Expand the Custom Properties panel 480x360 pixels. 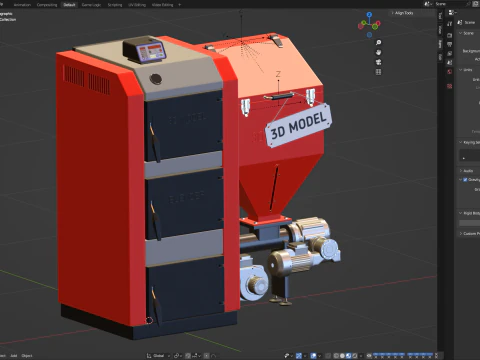tap(469, 233)
